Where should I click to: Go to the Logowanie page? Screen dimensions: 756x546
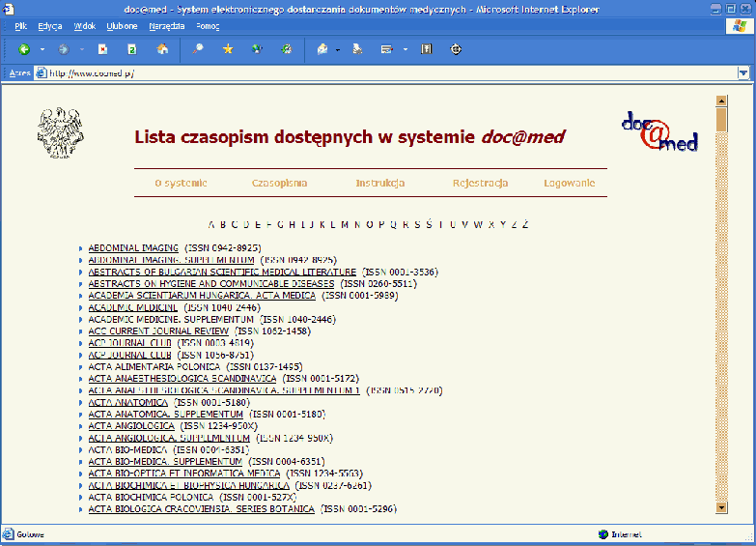569,183
